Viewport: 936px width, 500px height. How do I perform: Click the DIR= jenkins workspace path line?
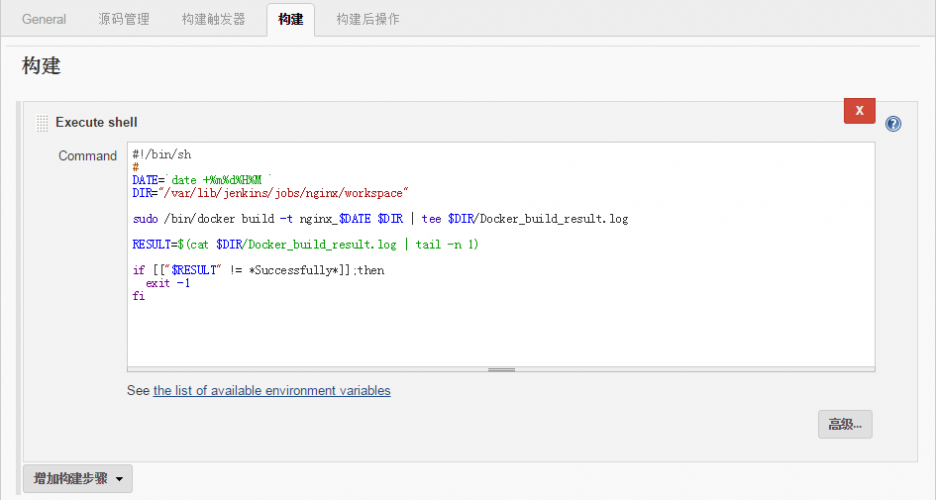(x=270, y=193)
